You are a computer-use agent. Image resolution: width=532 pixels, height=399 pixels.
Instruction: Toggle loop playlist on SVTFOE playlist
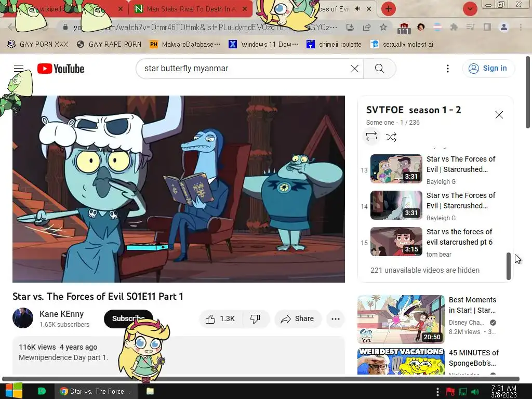click(x=371, y=137)
